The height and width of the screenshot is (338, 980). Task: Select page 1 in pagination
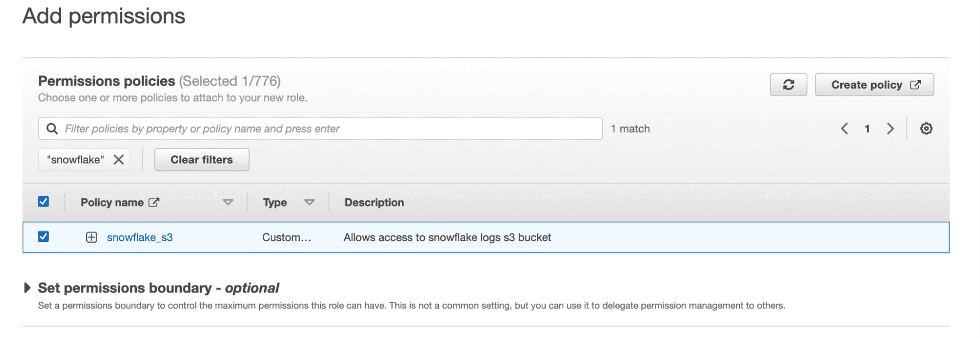tap(867, 129)
